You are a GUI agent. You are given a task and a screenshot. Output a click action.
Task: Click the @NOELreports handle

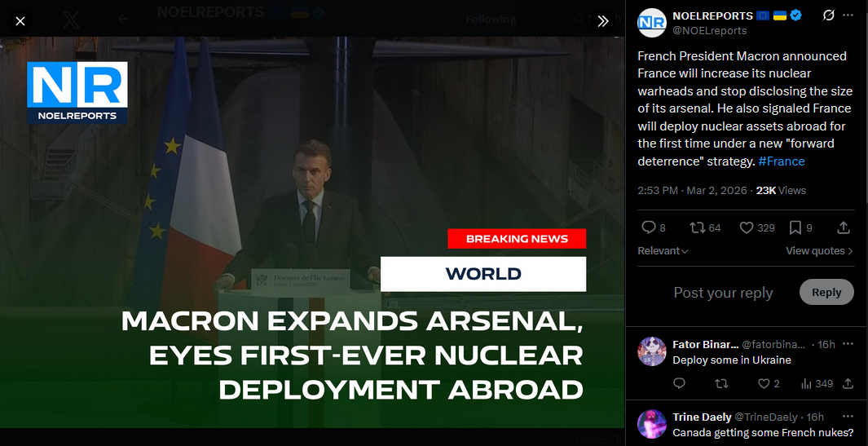[x=710, y=30]
